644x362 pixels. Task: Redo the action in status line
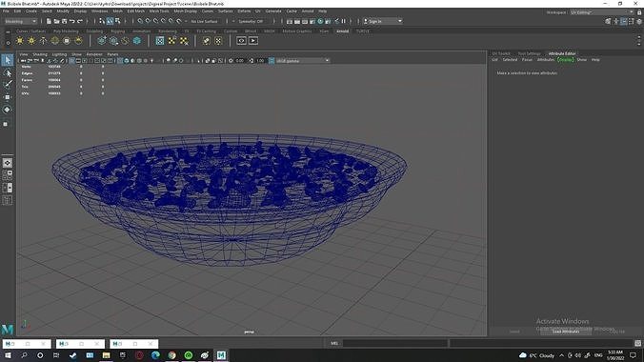[80, 21]
